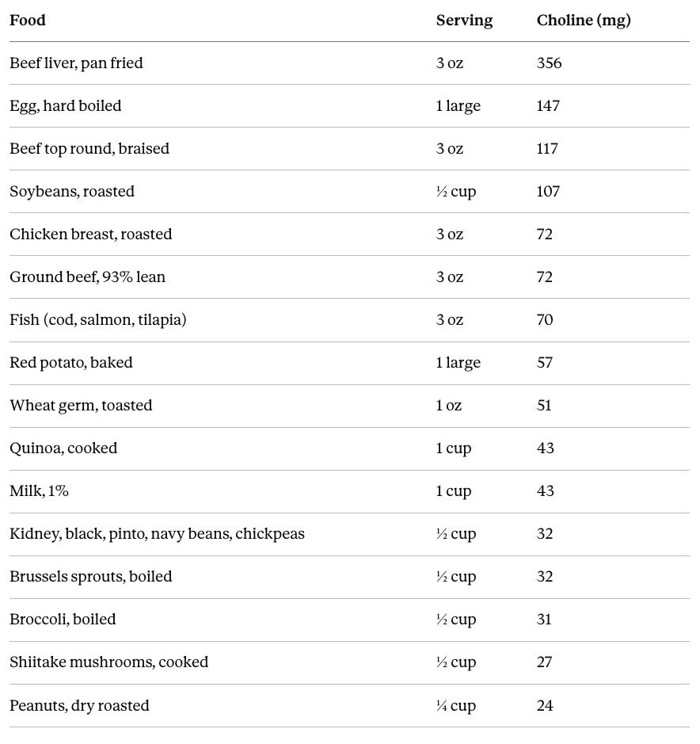Click Peanuts, dry roasted row label
The height and width of the screenshot is (744, 700).
tap(79, 705)
